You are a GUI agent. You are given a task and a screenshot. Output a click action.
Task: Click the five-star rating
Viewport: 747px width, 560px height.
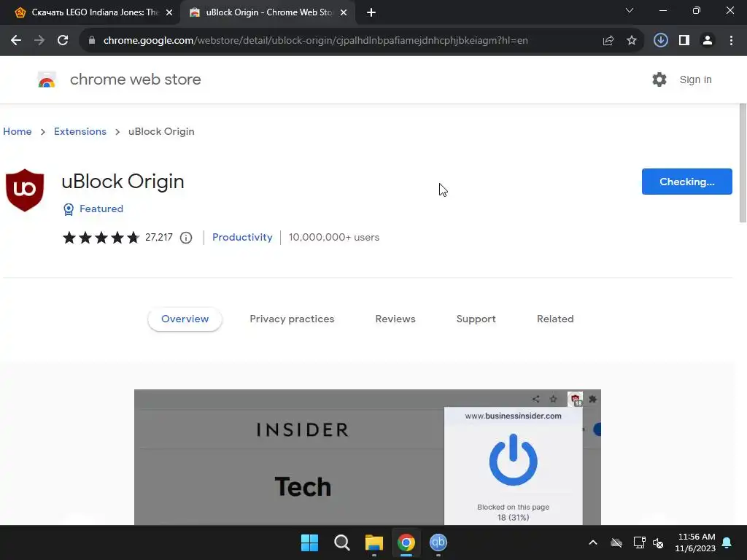(x=101, y=238)
